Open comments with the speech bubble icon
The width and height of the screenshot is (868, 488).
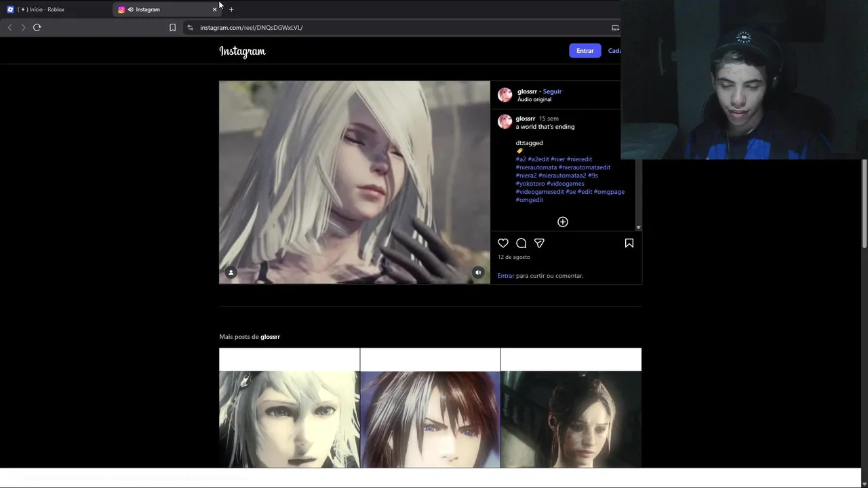521,243
